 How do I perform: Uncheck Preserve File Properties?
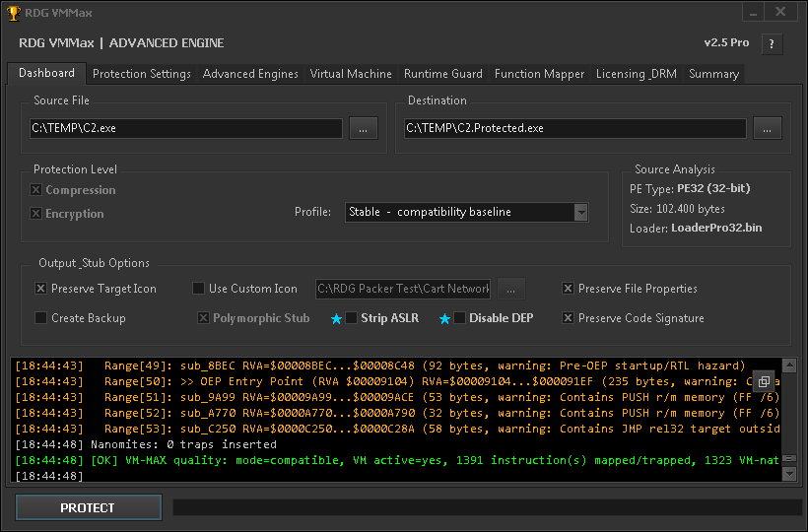point(568,289)
